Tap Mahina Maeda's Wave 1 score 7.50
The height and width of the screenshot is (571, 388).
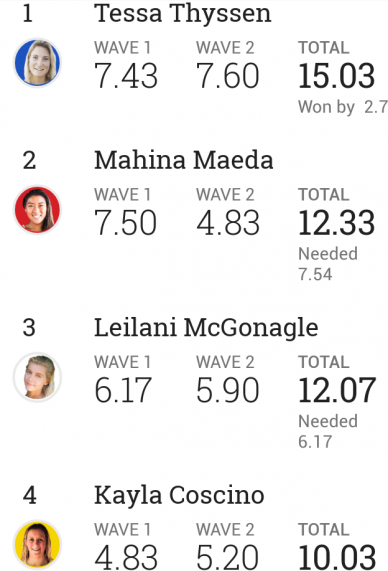click(126, 223)
